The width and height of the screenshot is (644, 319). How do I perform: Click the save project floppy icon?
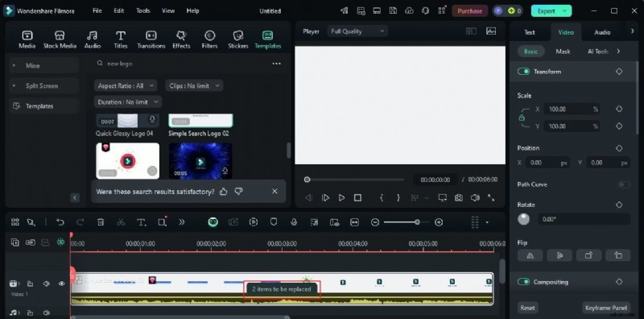(x=393, y=11)
